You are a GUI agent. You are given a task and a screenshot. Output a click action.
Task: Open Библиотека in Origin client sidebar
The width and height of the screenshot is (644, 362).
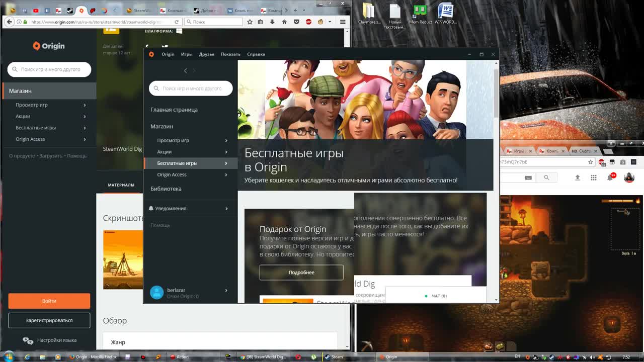tap(166, 189)
